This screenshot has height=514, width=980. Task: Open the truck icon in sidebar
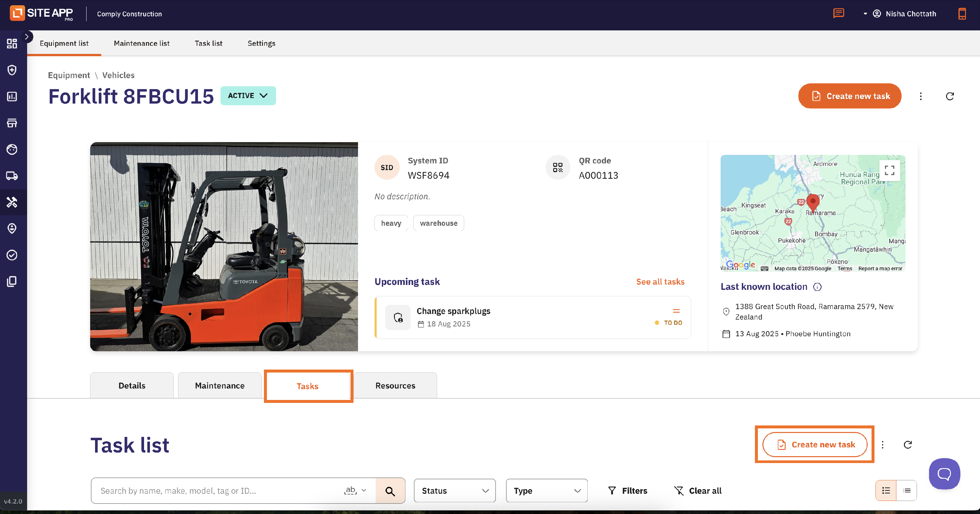point(12,176)
